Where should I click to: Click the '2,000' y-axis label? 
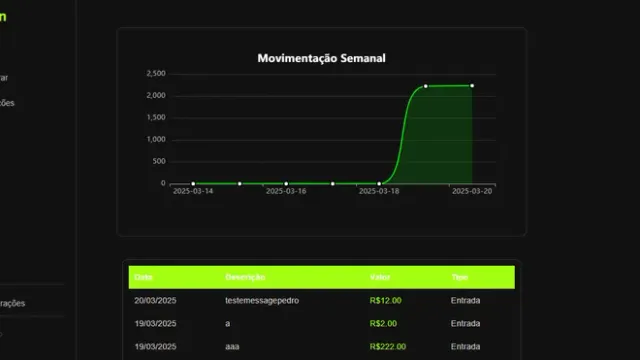156,96
